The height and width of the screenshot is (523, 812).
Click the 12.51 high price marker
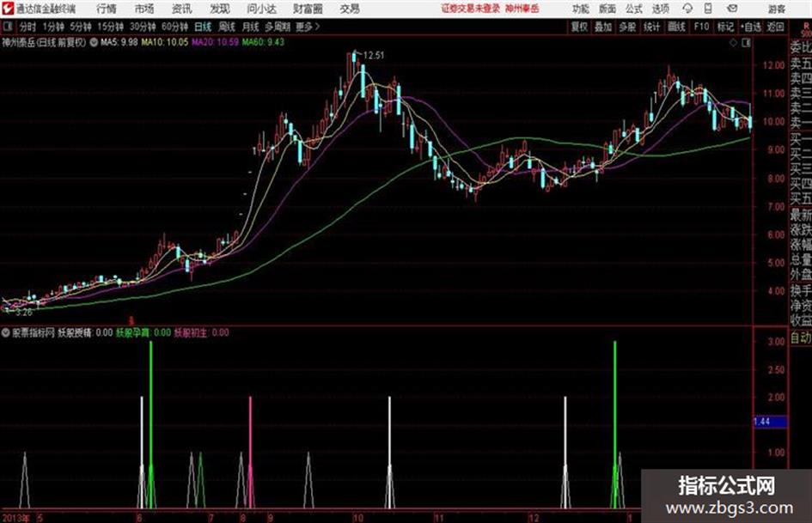pyautogui.click(x=374, y=56)
